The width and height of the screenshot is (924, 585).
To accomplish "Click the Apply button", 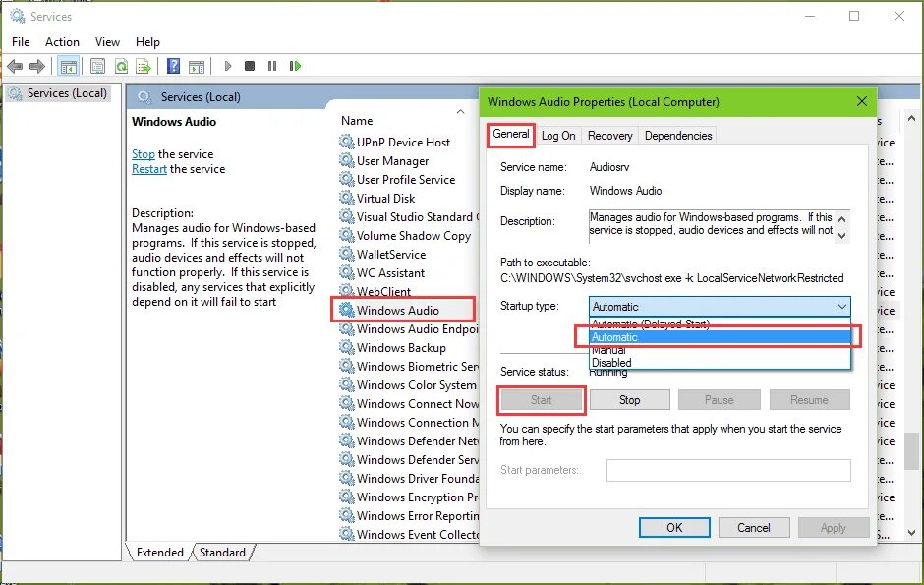I will click(834, 527).
